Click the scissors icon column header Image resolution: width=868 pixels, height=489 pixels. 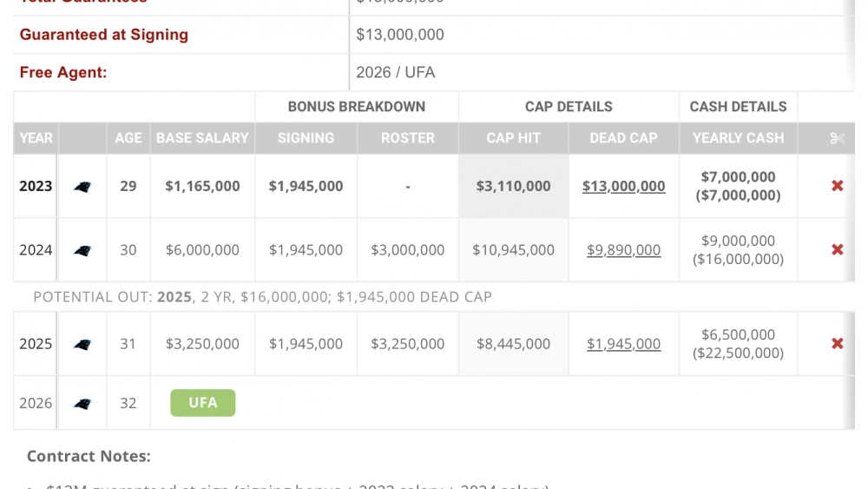[837, 138]
